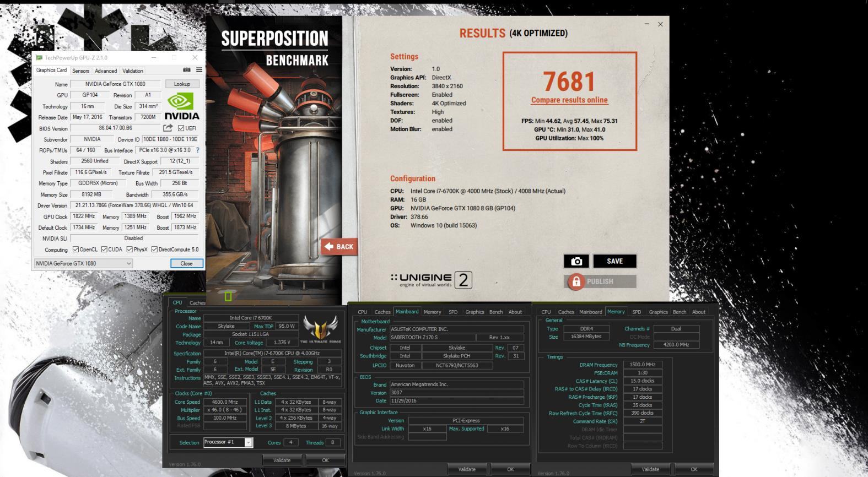Click the PUBLISH button
This screenshot has height=477, width=868.
click(x=600, y=281)
